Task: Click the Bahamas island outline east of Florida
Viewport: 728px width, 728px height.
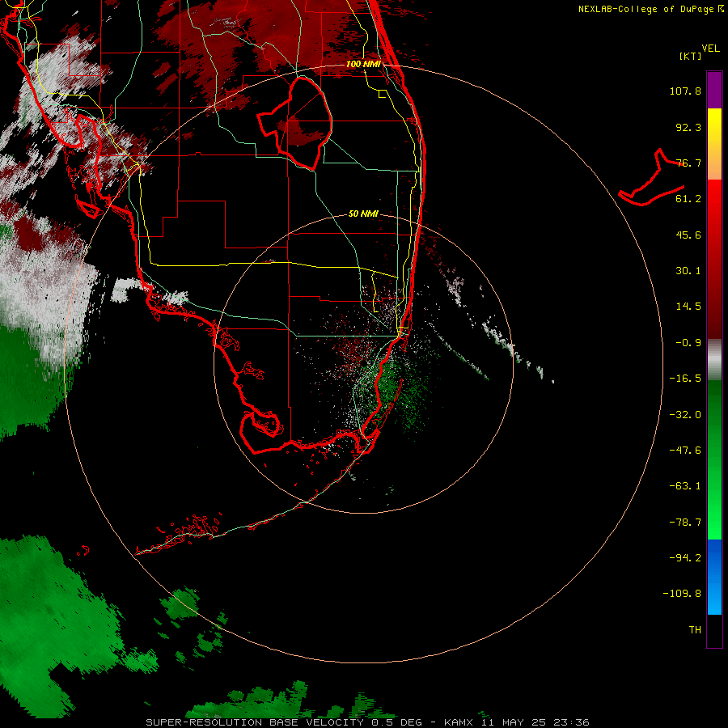Action: pos(651,177)
